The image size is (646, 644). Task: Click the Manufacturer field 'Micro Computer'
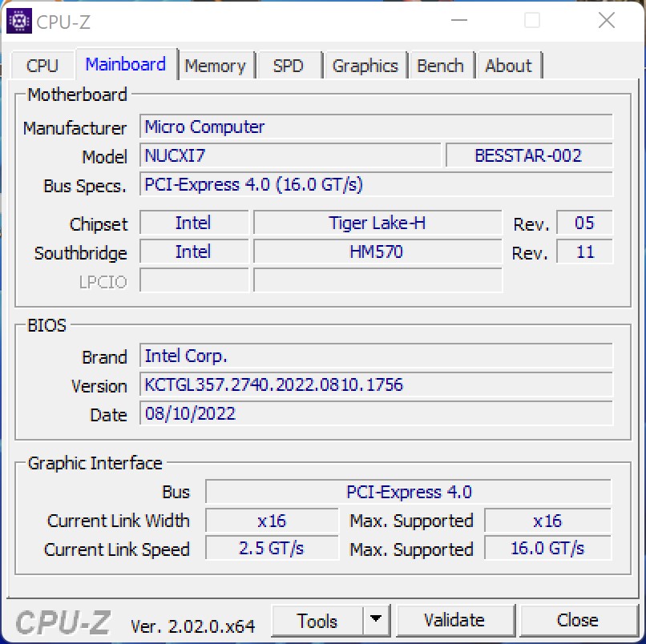tap(376, 127)
